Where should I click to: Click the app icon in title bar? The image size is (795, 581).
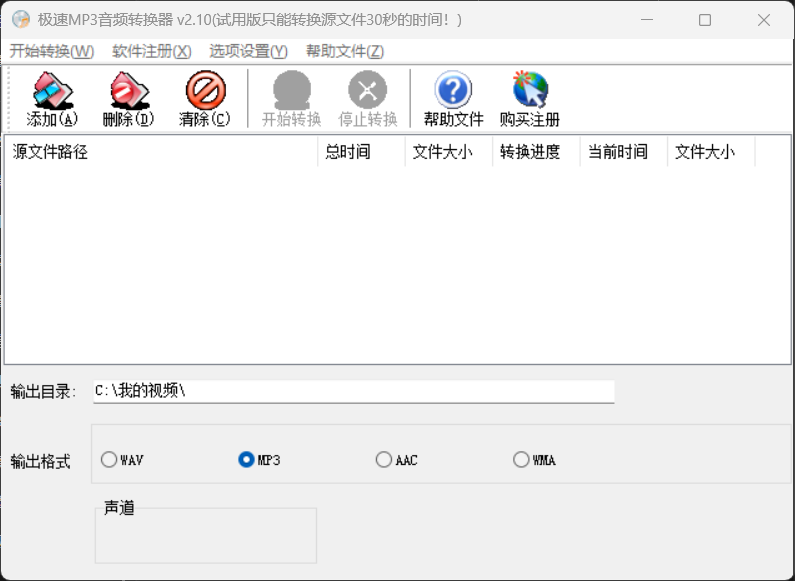(x=21, y=20)
